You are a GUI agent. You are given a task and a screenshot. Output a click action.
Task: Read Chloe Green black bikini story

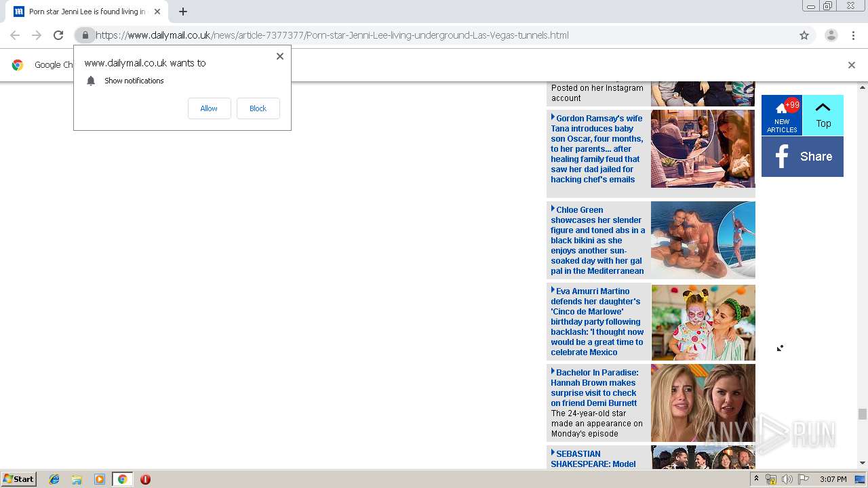tap(597, 240)
